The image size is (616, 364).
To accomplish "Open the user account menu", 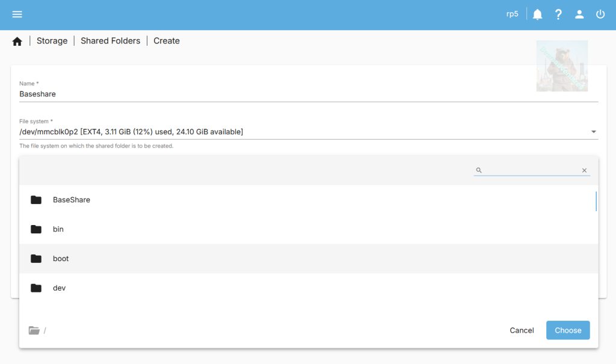I will point(579,14).
